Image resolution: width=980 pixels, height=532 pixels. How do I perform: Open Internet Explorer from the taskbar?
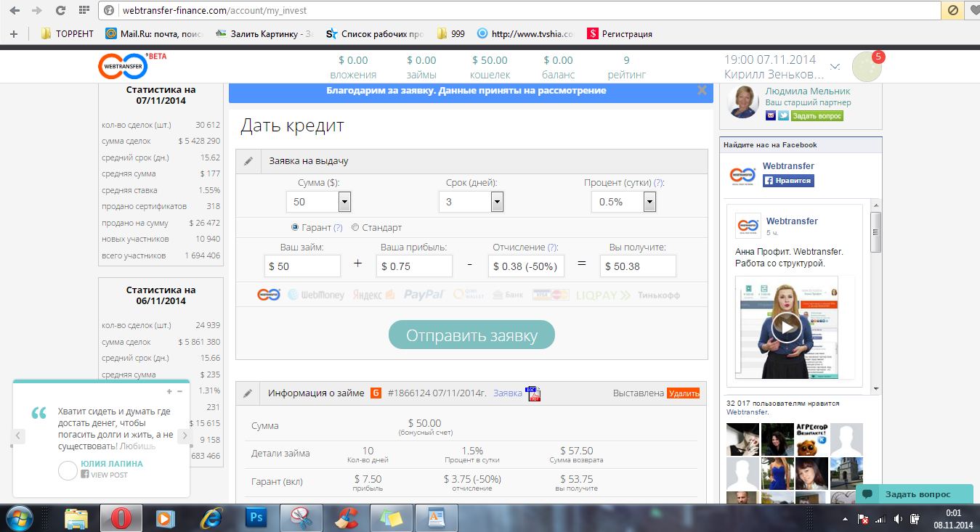[211, 517]
